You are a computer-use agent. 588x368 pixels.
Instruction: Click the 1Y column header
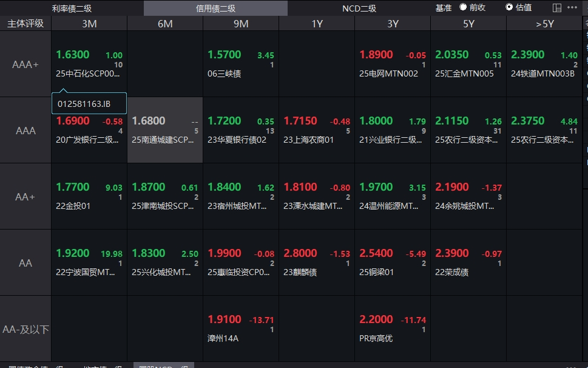pos(317,24)
